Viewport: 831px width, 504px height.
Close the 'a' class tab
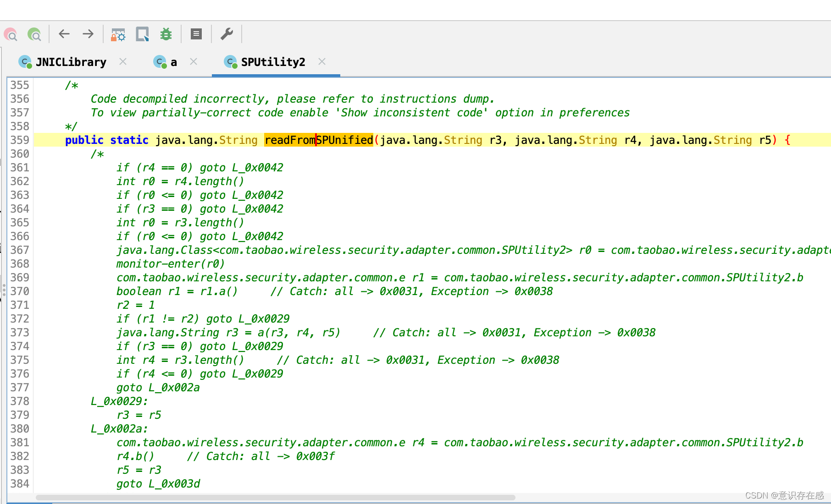194,61
